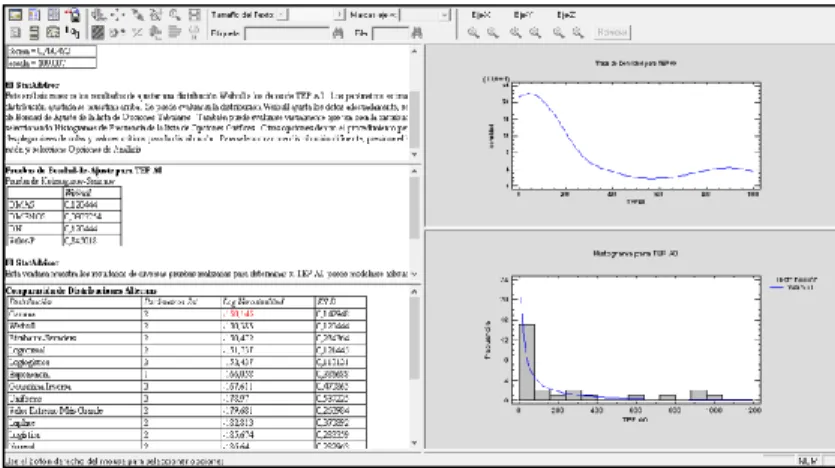Click the red-arrow save results icon
The height and width of the screenshot is (468, 835).
[x=72, y=15]
